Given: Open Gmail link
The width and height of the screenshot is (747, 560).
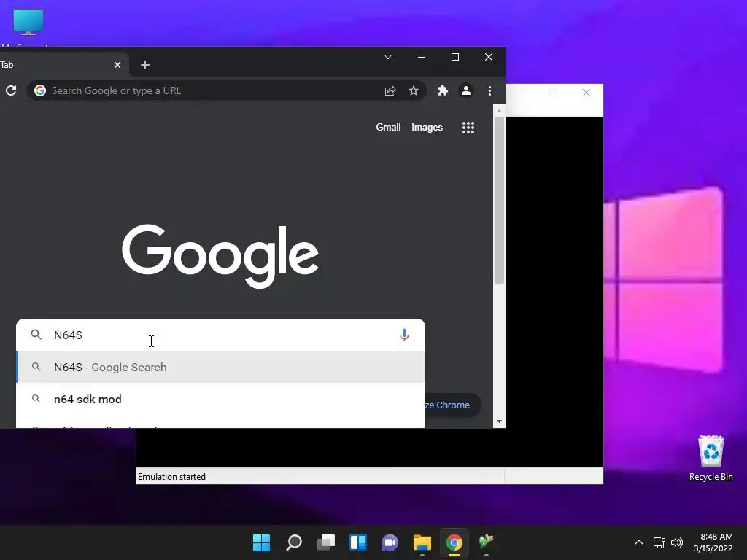Looking at the screenshot, I should [388, 127].
